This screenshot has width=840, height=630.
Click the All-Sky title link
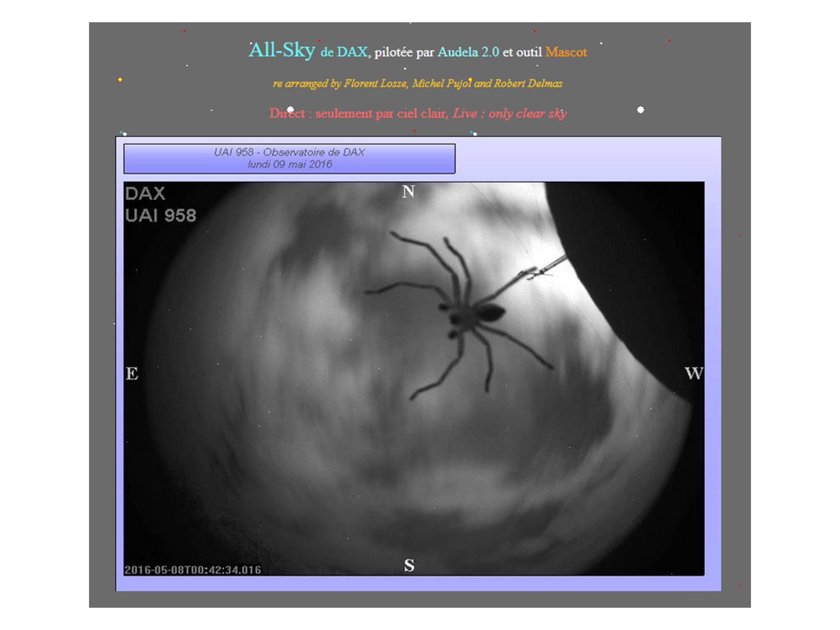tap(282, 51)
